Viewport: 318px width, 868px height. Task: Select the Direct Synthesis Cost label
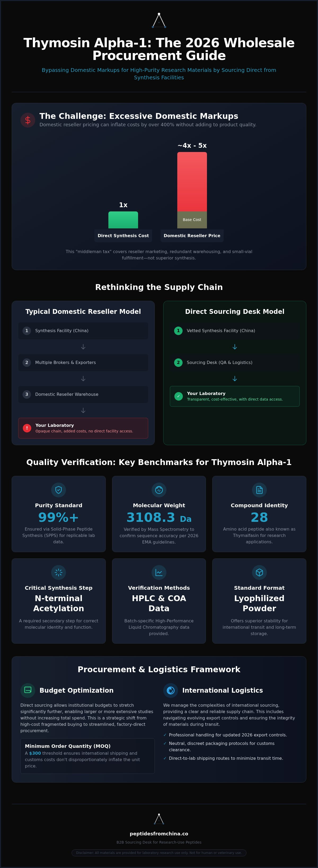click(x=123, y=236)
